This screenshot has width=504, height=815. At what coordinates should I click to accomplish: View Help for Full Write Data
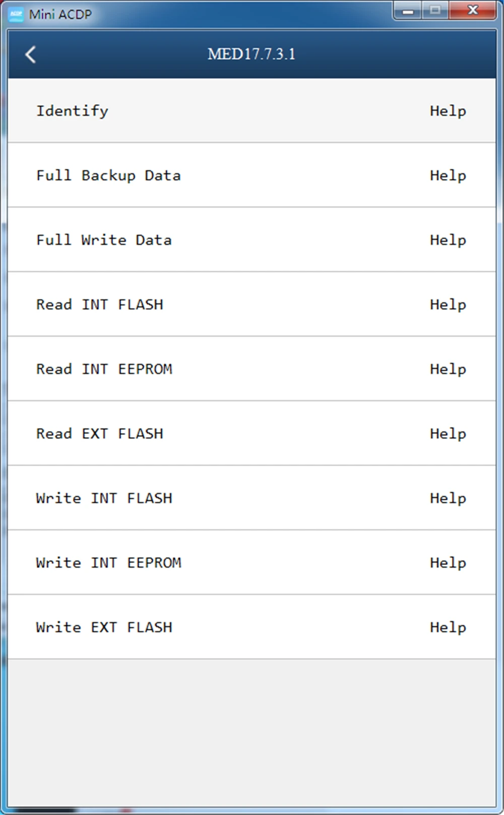pos(448,240)
